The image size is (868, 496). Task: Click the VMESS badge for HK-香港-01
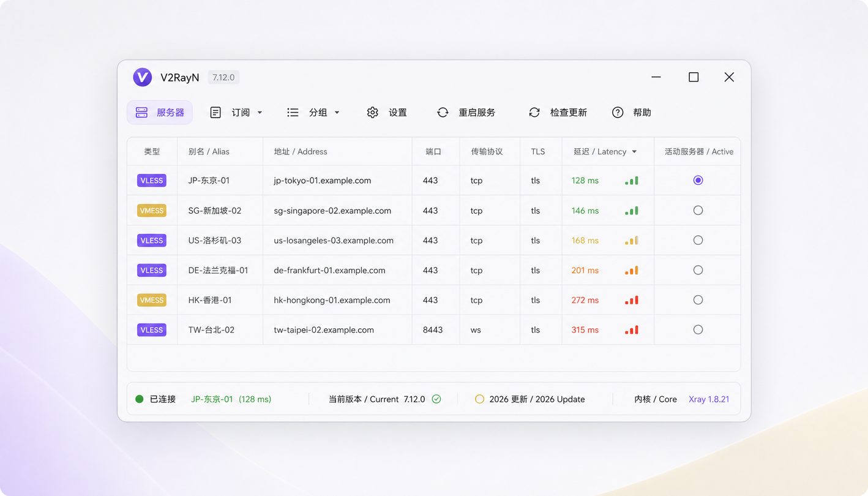[x=152, y=300]
